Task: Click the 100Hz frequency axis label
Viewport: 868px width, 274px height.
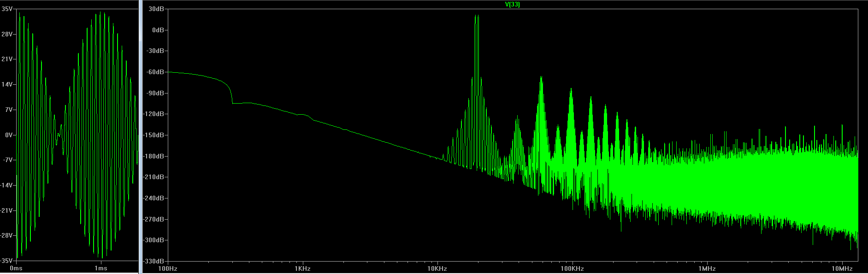Action: tap(168, 268)
